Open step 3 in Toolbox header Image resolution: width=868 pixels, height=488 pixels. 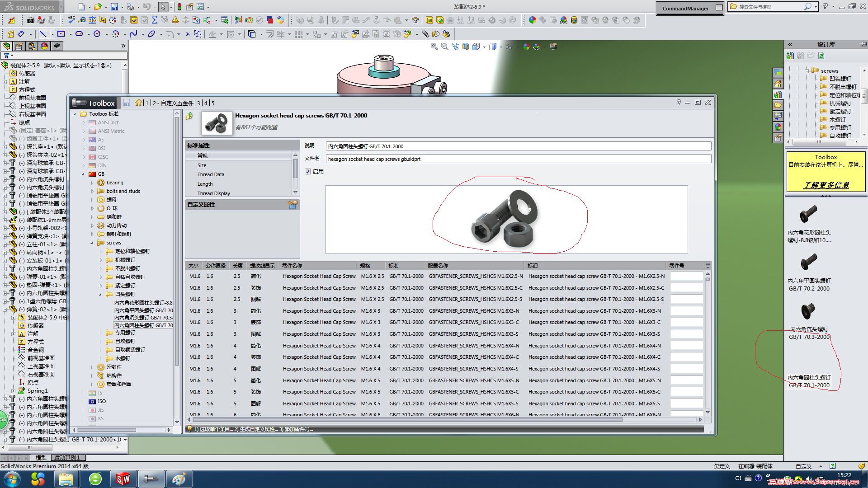pyautogui.click(x=198, y=103)
